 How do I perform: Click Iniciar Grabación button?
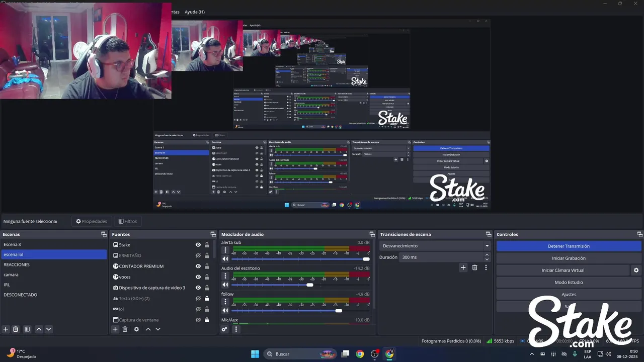pyautogui.click(x=569, y=258)
